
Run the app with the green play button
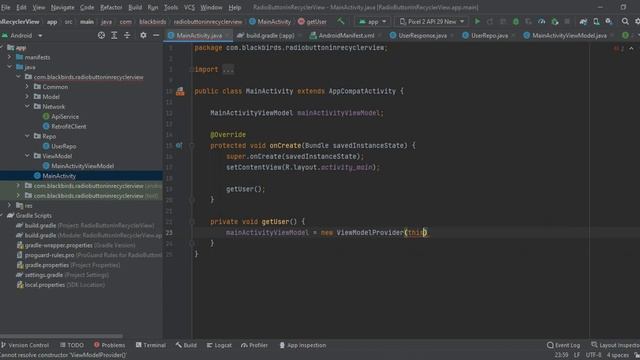click(x=477, y=21)
